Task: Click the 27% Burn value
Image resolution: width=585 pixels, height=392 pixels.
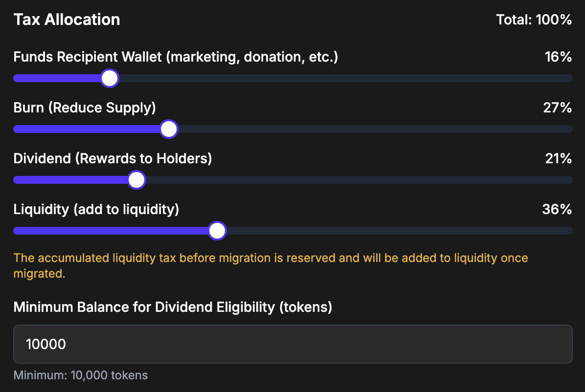Action: tap(557, 108)
